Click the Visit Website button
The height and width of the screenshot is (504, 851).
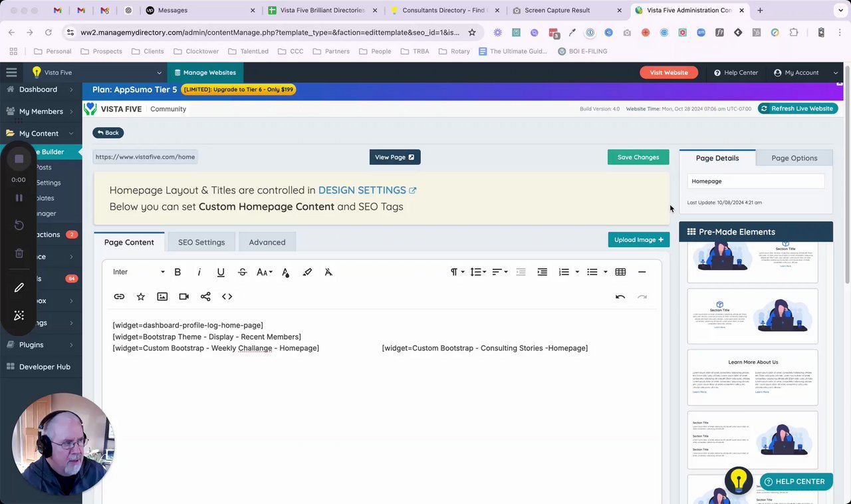[x=669, y=72]
